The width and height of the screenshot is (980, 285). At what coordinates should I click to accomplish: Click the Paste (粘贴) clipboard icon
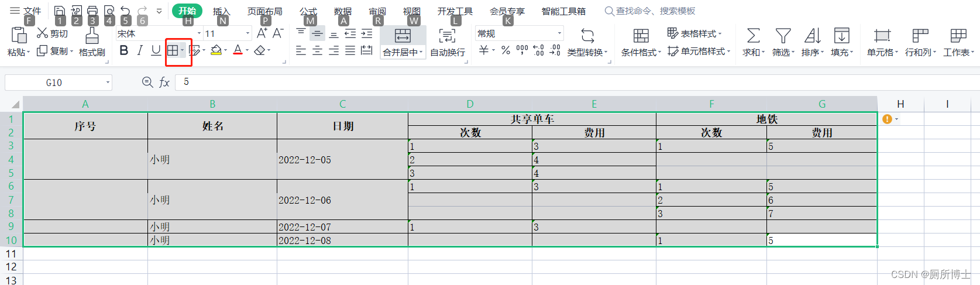click(19, 36)
